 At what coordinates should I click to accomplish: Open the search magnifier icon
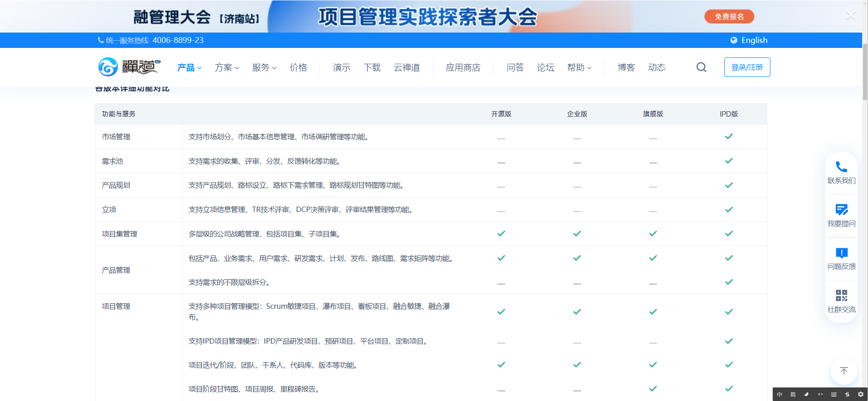[701, 67]
